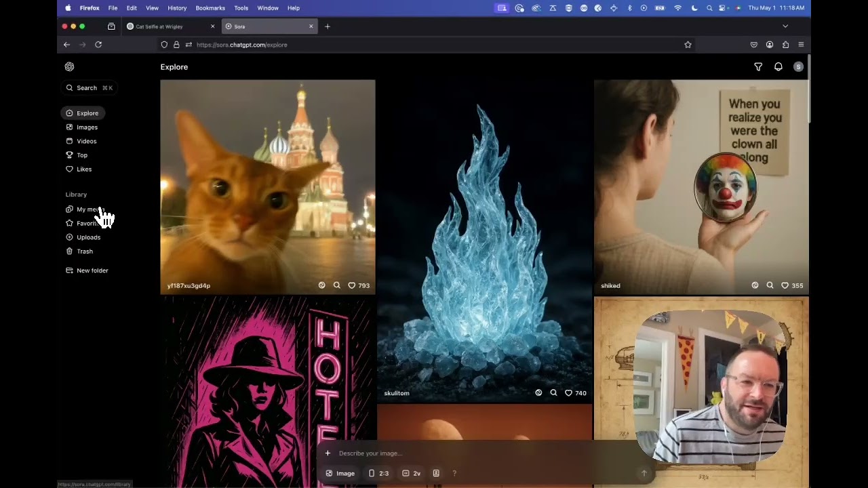Bookmark this page with the star

(x=688, y=45)
